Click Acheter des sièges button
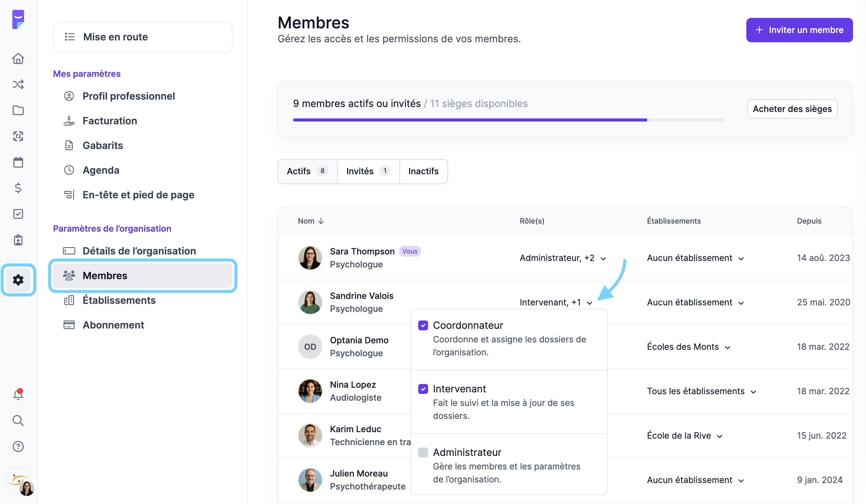Image resolution: width=866 pixels, height=504 pixels. coord(792,109)
